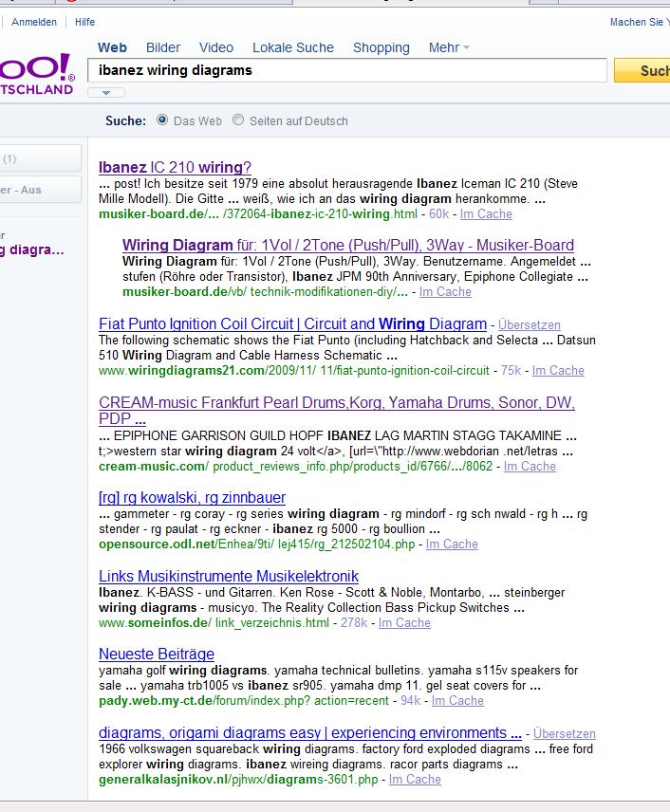Click the sidebar box labeled '(1)'
Screen dimensions: 670x812
pyautogui.click(x=41, y=158)
